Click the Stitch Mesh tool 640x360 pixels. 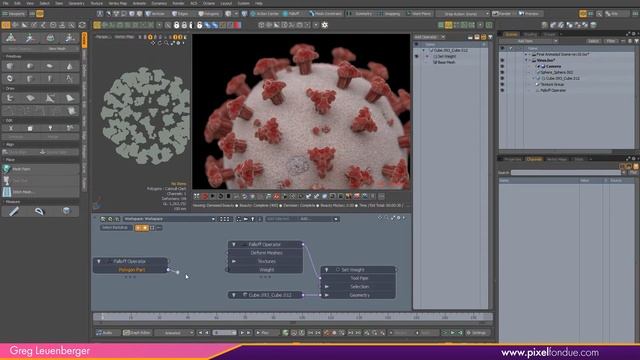point(40,191)
